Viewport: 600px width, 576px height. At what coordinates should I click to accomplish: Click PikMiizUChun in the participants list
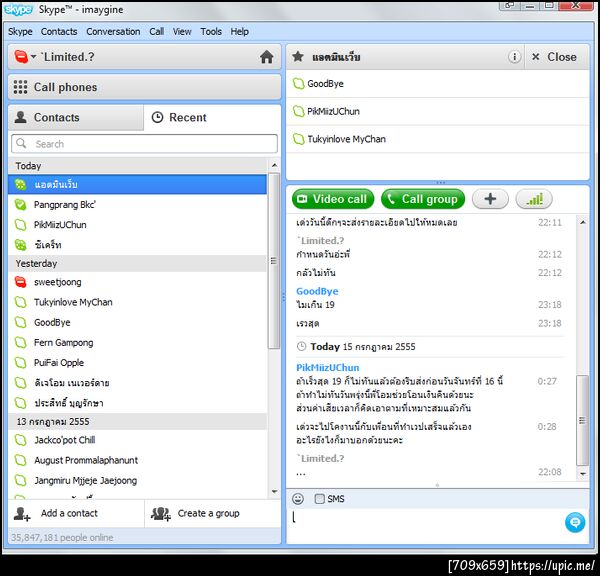pyautogui.click(x=437, y=111)
